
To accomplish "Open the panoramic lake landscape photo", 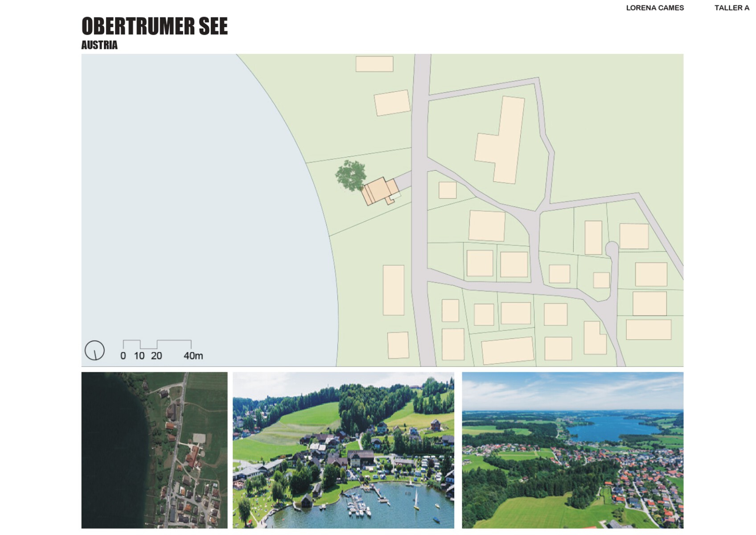I will click(572, 450).
